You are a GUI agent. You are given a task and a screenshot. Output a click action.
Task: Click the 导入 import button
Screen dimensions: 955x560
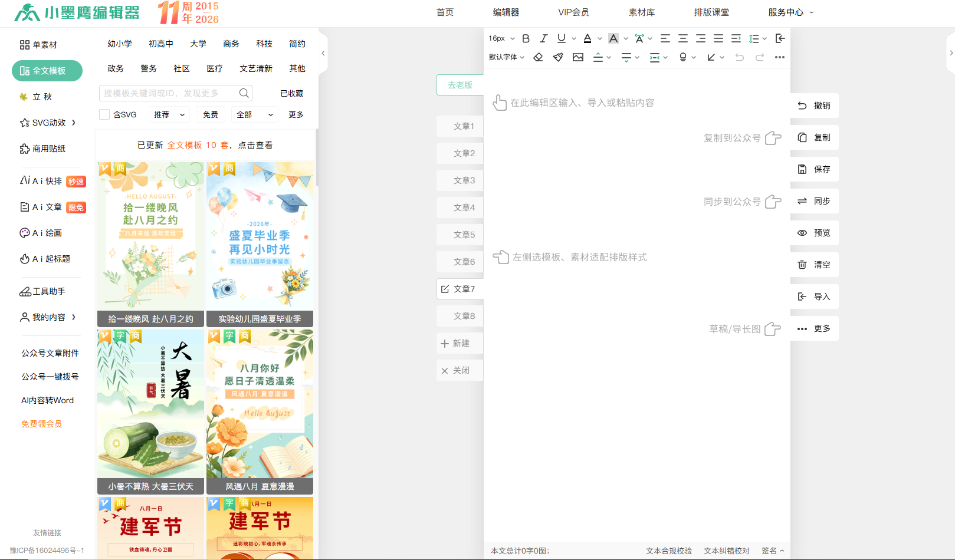click(x=815, y=297)
